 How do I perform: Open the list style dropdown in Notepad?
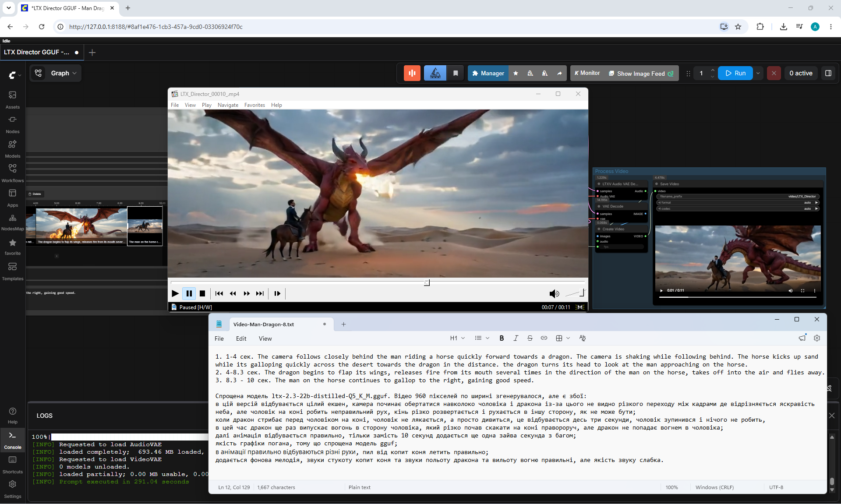tap(482, 338)
